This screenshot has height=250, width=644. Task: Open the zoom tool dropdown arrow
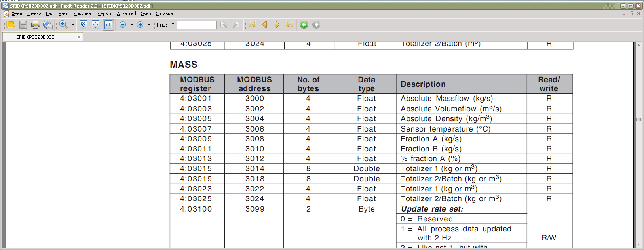pyautogui.click(x=72, y=25)
